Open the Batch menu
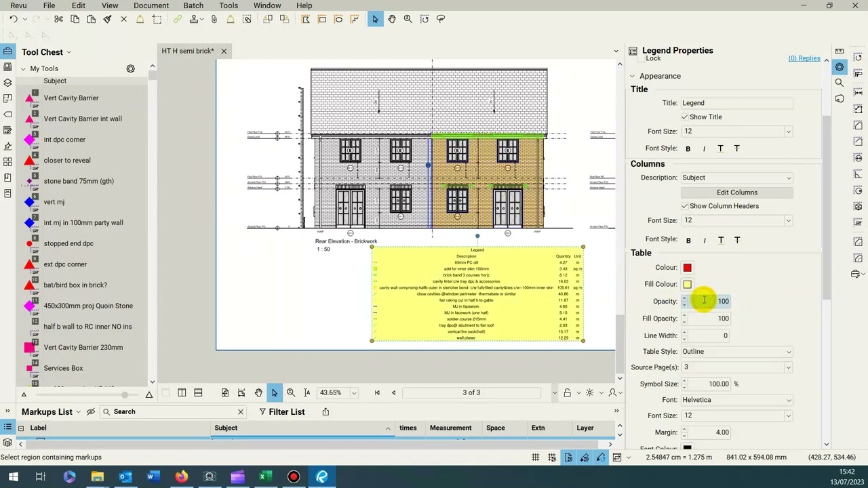The width and height of the screenshot is (868, 488). coord(193,5)
